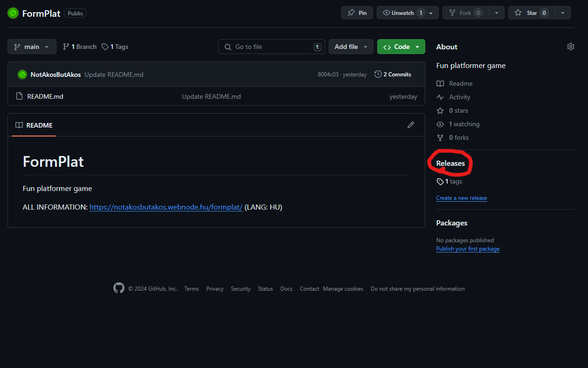The height and width of the screenshot is (368, 588).
Task: Click the About settings gear icon
Action: pyautogui.click(x=570, y=47)
